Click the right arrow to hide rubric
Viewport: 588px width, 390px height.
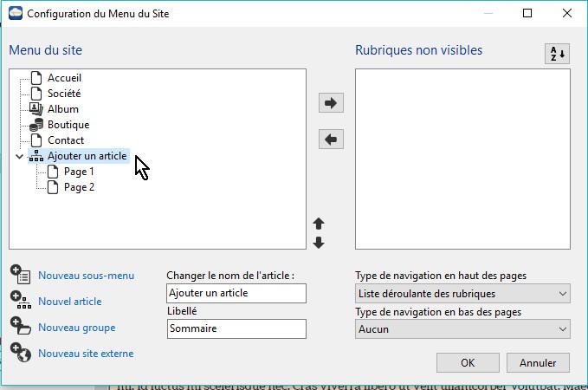click(x=332, y=103)
